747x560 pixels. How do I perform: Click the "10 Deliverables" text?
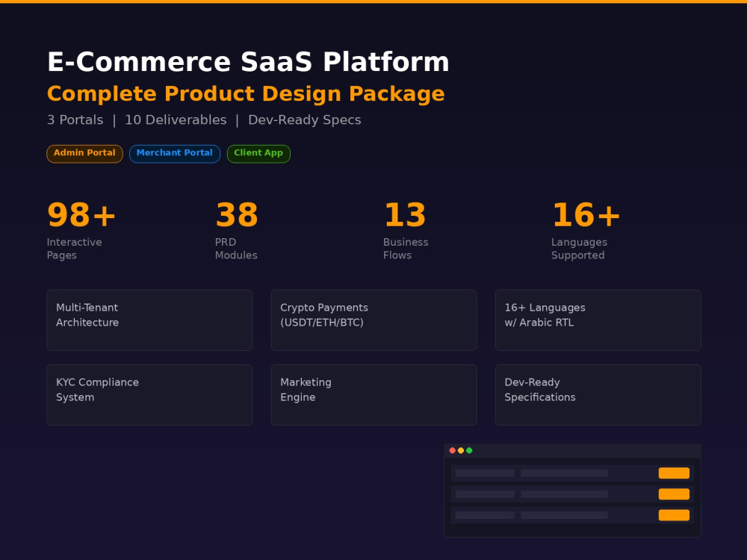(x=176, y=120)
